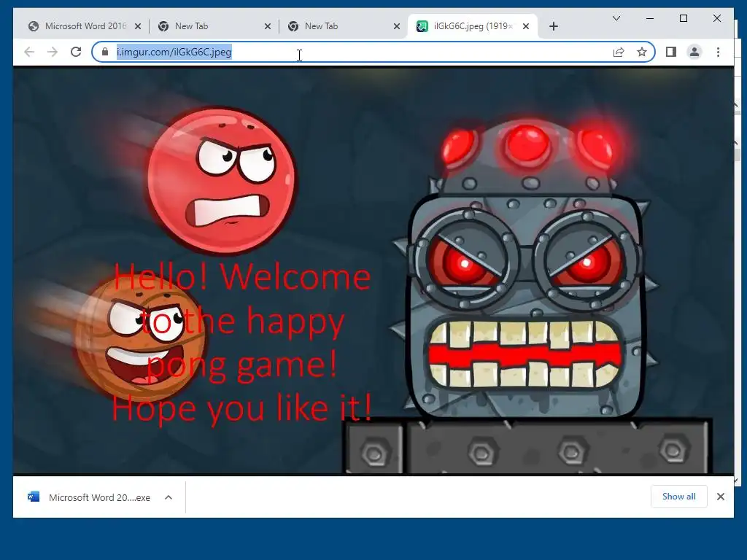
Task: Open the Chrome profile menu
Action: coord(694,52)
